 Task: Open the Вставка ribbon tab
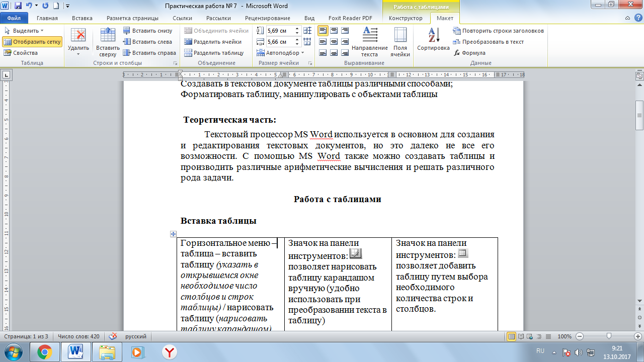point(82,18)
